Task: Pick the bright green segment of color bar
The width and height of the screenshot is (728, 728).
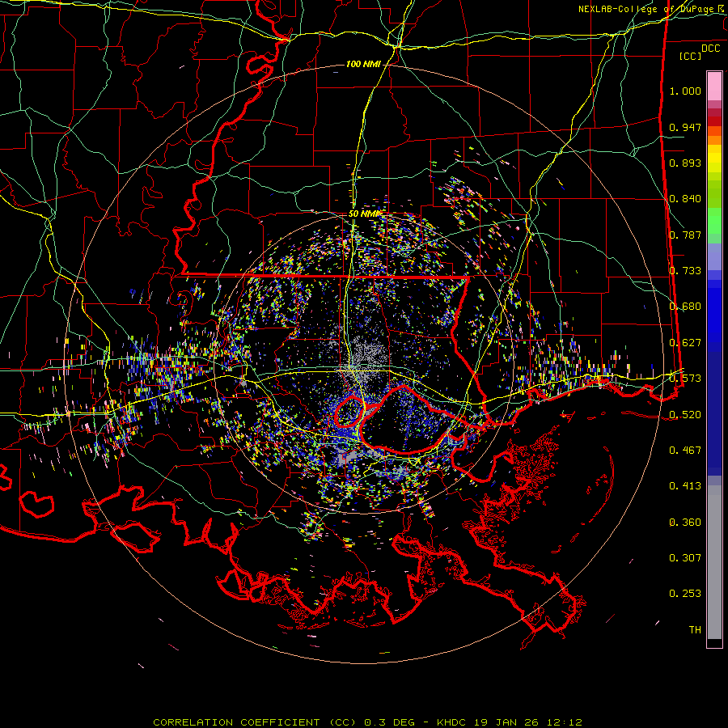Action: coord(714,221)
